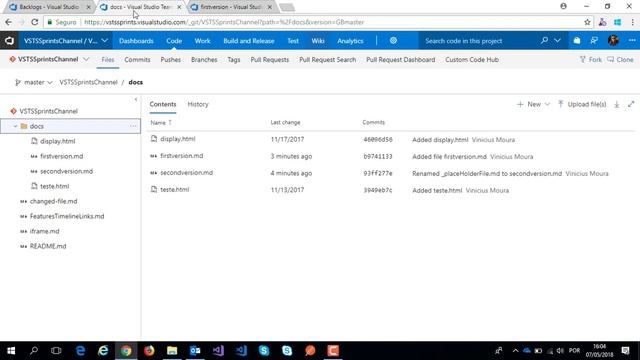Switch to the History tab
The image size is (640, 360).
pos(198,104)
